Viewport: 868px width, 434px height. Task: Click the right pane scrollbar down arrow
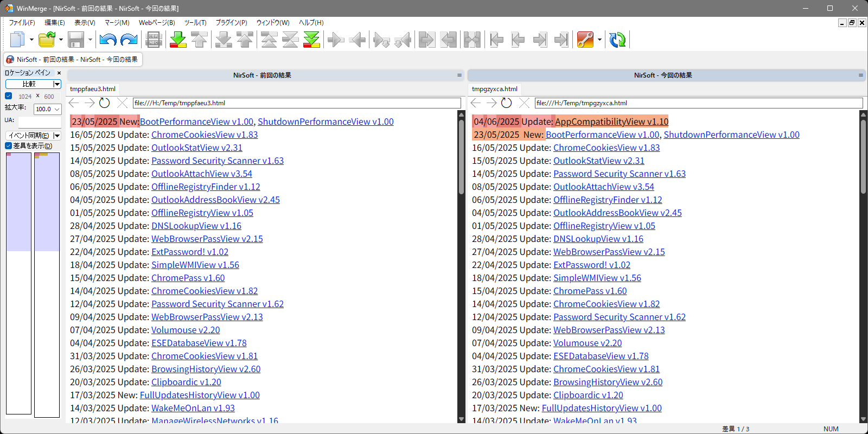point(863,419)
